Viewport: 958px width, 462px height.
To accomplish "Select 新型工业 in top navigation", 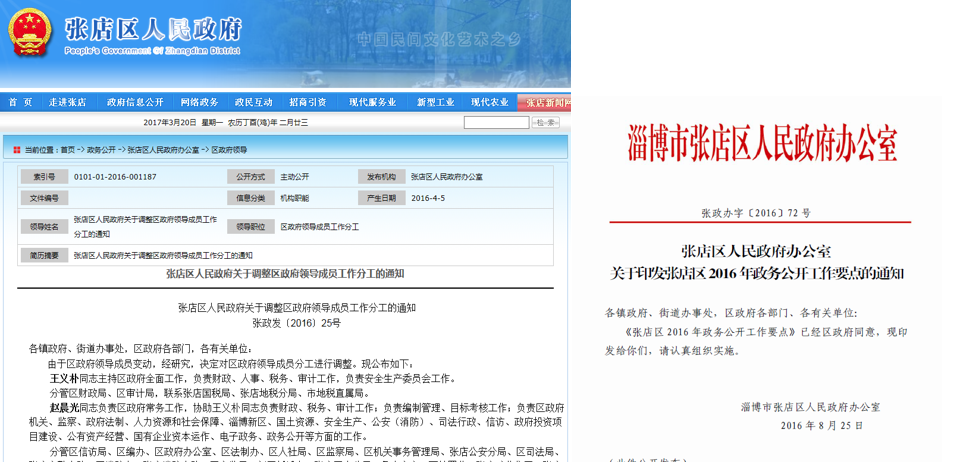I will (436, 102).
